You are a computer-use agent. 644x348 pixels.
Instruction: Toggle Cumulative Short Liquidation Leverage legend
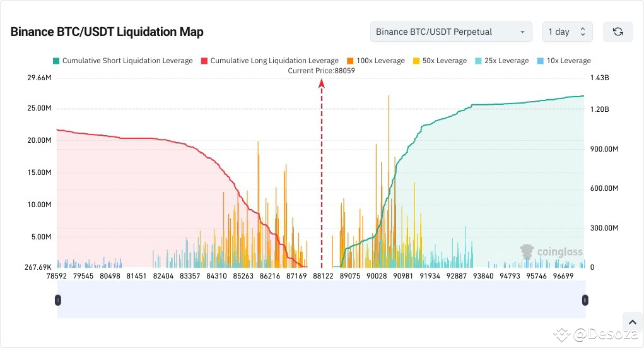pyautogui.click(x=123, y=61)
